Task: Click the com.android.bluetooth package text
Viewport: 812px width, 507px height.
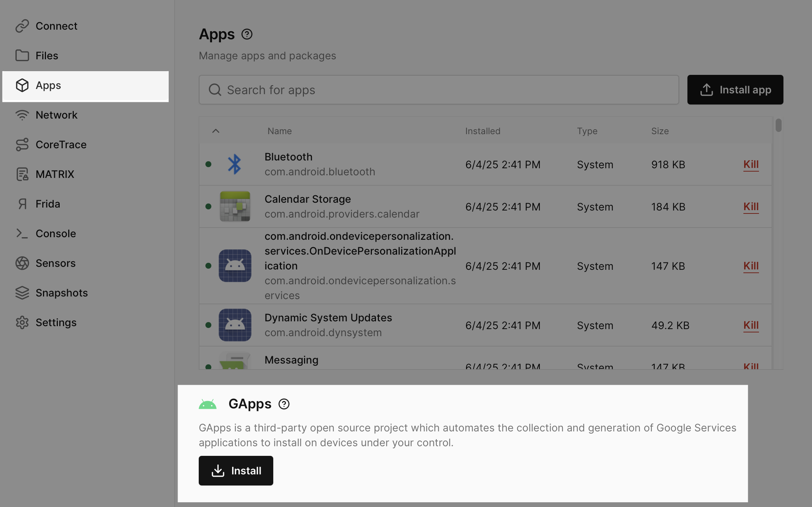Action: [320, 172]
